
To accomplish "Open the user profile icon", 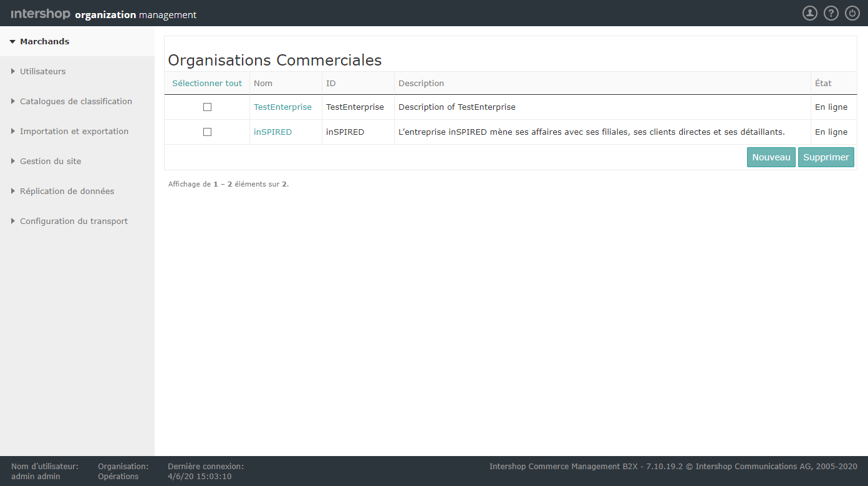I will [809, 13].
